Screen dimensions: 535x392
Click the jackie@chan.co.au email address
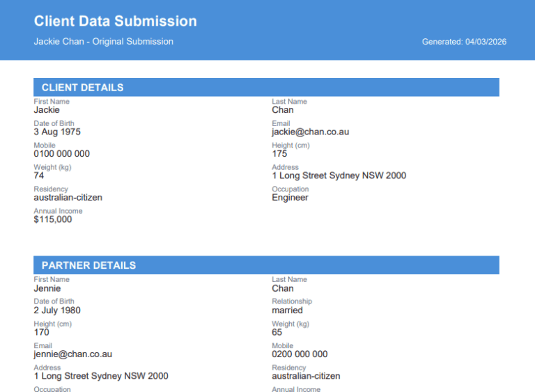click(x=310, y=132)
